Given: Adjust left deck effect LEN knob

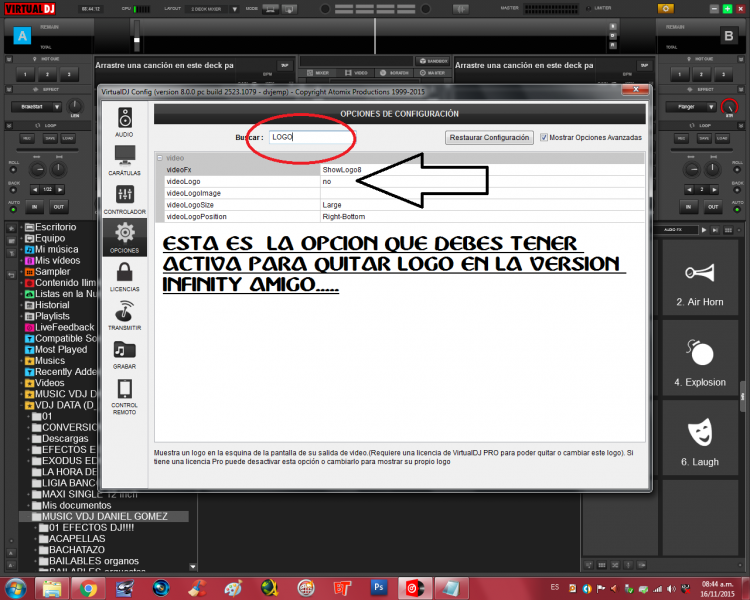Looking at the screenshot, I should pos(75,106).
